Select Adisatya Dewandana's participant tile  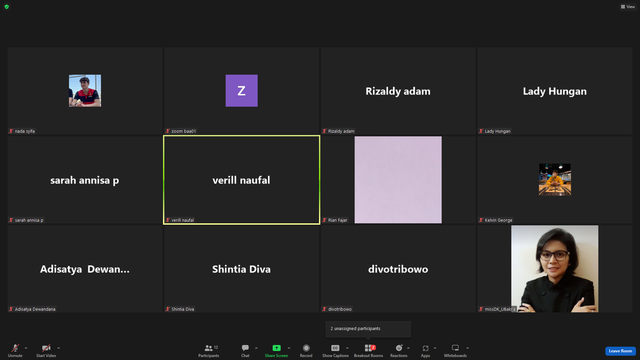point(85,269)
